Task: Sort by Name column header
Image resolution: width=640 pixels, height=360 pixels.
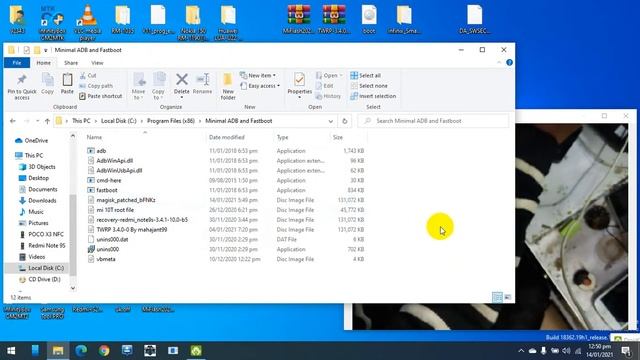Action: point(94,137)
